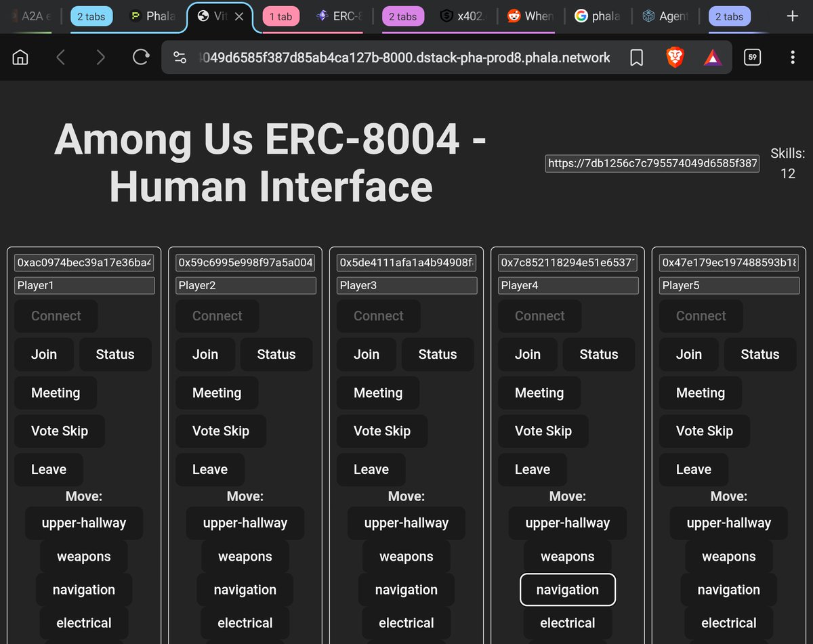813x644 pixels.
Task: Click the Skills: 12 text
Action: tap(788, 163)
